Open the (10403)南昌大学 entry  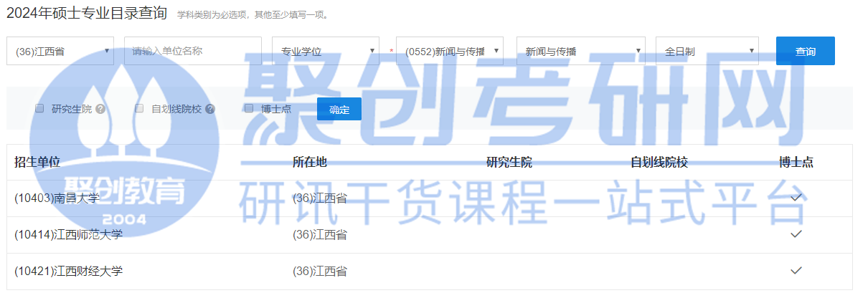pyautogui.click(x=57, y=198)
